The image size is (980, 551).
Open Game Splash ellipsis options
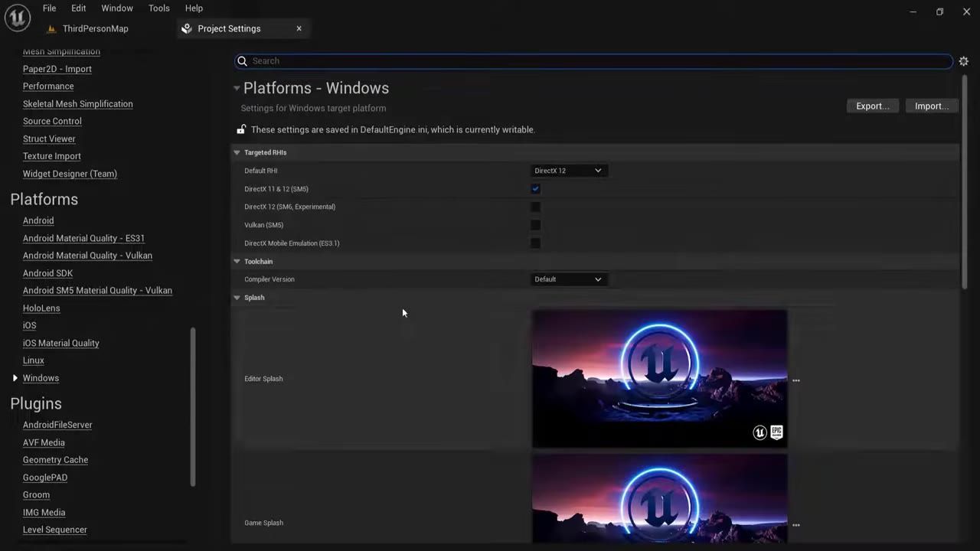coord(796,525)
